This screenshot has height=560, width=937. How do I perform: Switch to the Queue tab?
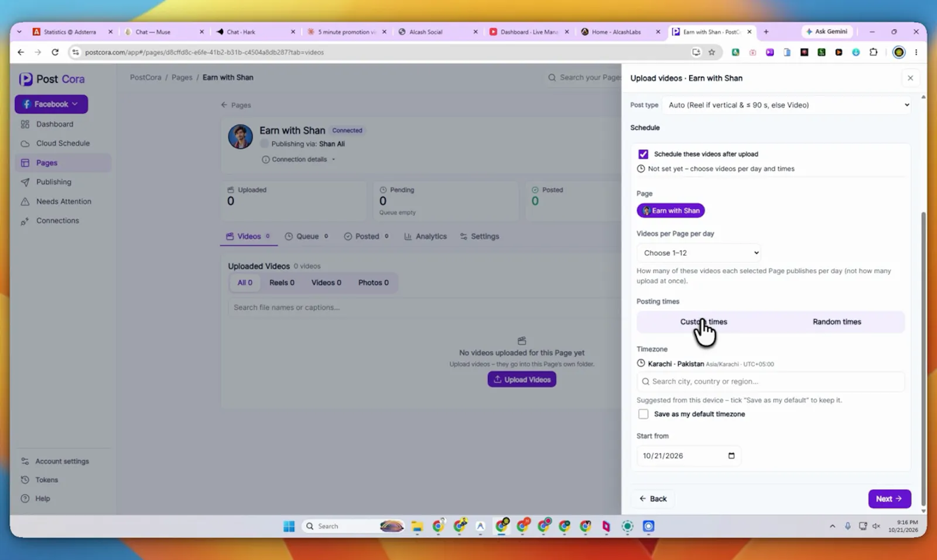point(307,236)
